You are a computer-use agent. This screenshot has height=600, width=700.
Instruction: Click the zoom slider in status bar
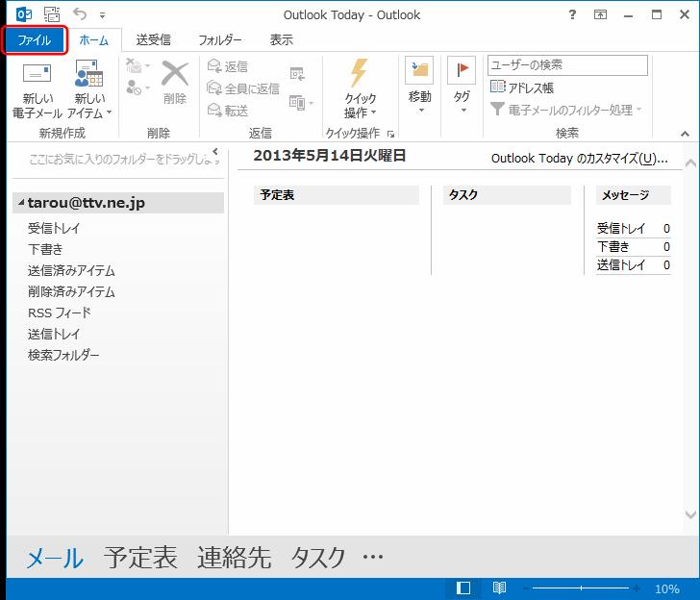pos(581,588)
